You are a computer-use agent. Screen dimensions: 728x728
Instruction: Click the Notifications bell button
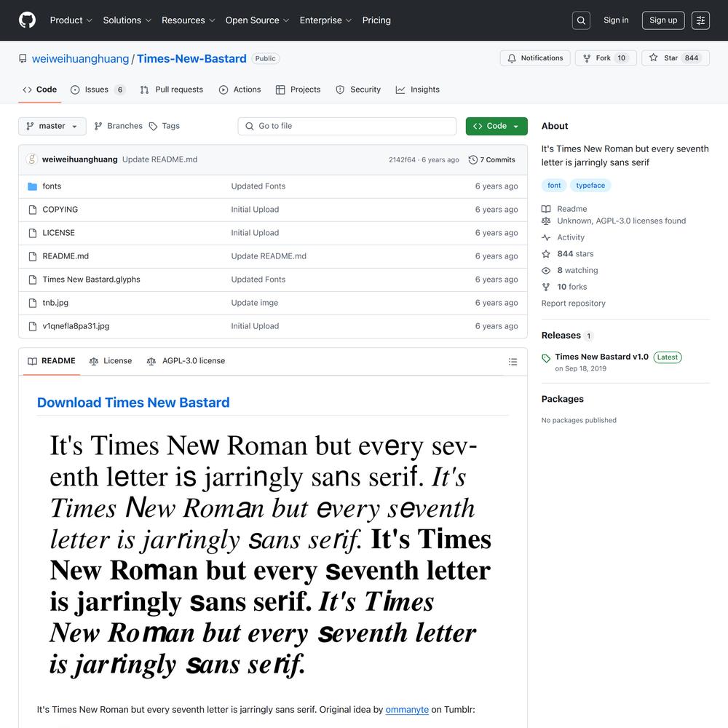(x=535, y=58)
